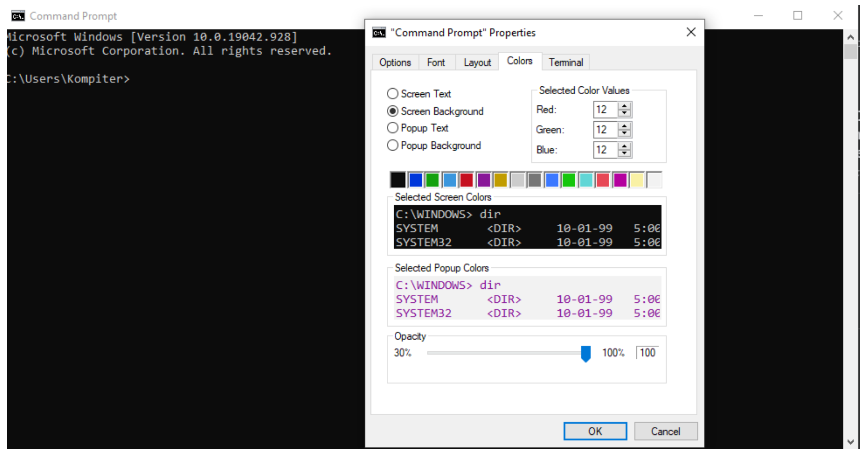Switch to the Terminal tab
868x455 pixels.
click(x=566, y=62)
